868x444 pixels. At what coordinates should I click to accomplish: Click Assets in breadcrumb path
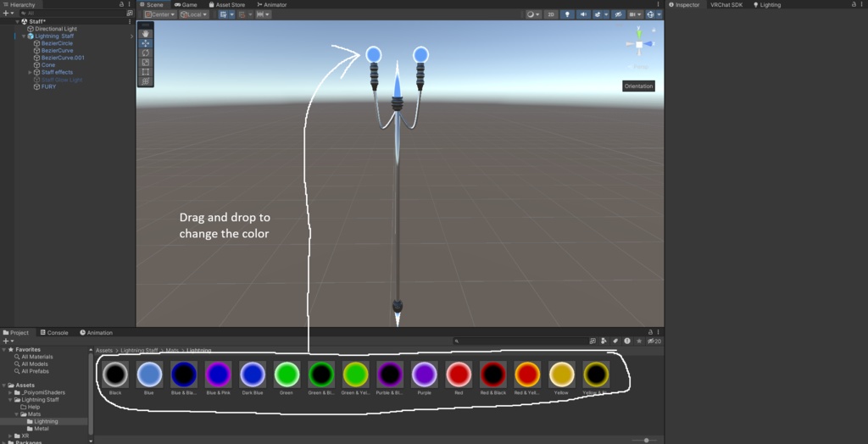[104, 351]
